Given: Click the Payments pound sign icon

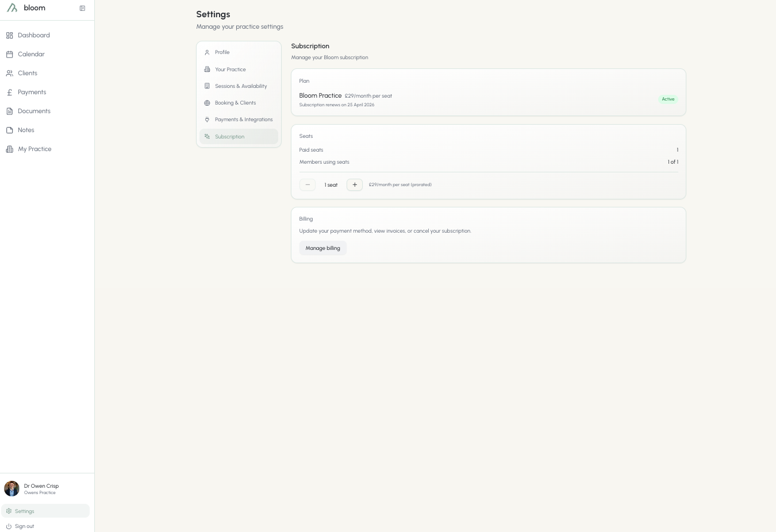Looking at the screenshot, I should pos(10,92).
